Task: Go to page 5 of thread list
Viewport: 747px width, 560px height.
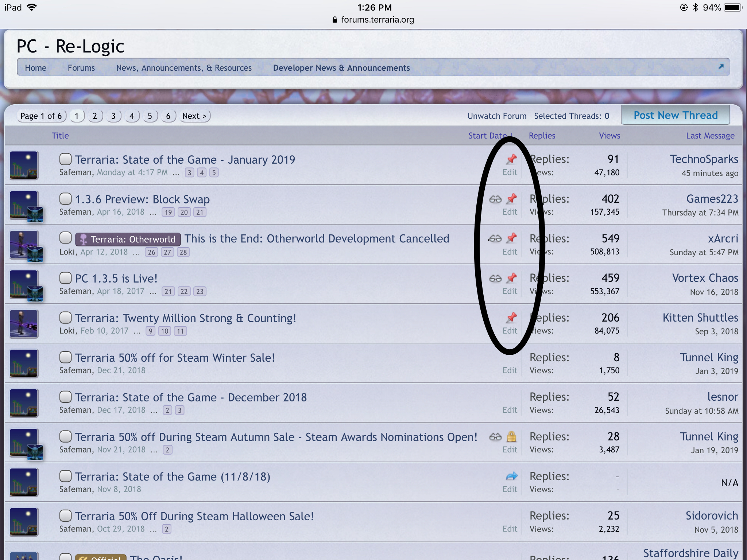Action: pyautogui.click(x=150, y=116)
